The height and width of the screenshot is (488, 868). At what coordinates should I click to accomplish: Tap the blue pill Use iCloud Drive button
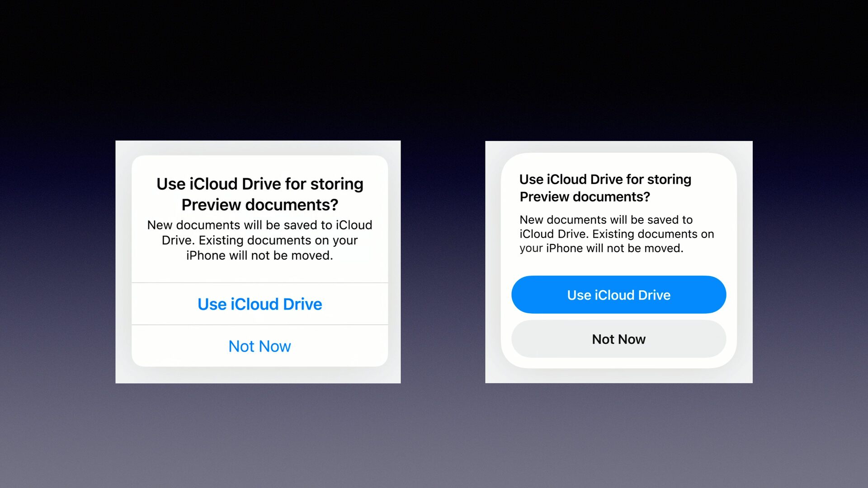click(x=618, y=295)
